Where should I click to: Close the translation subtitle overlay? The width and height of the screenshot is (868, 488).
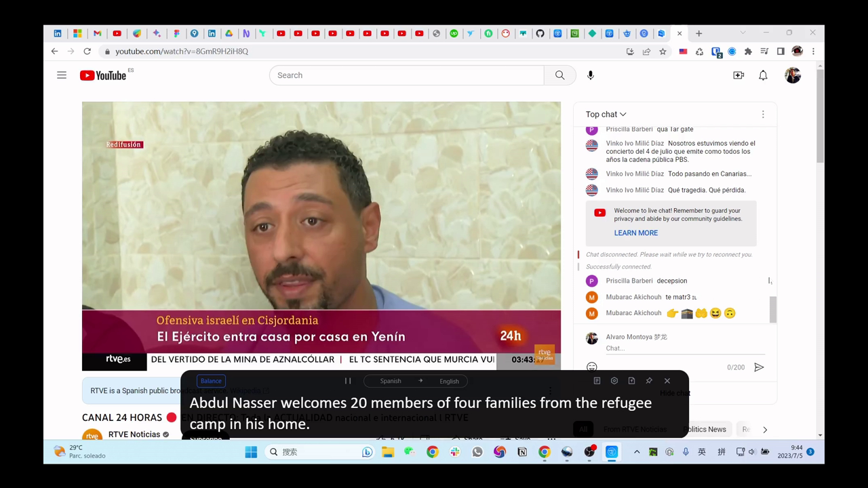point(667,381)
